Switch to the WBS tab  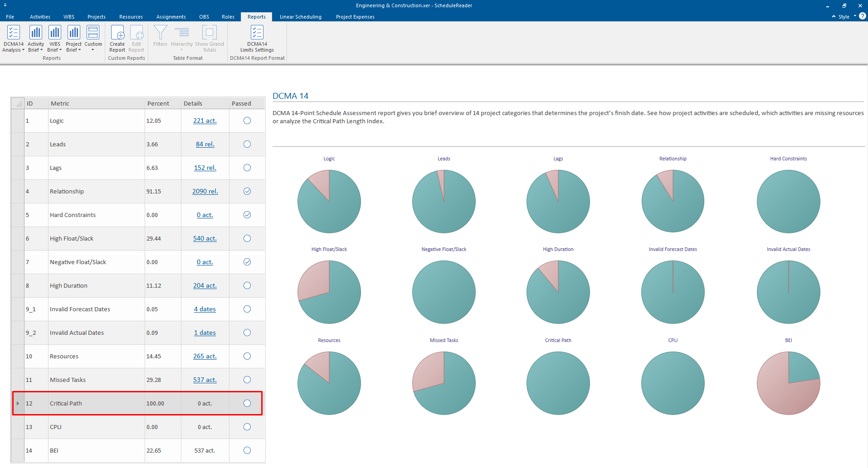tap(69, 17)
